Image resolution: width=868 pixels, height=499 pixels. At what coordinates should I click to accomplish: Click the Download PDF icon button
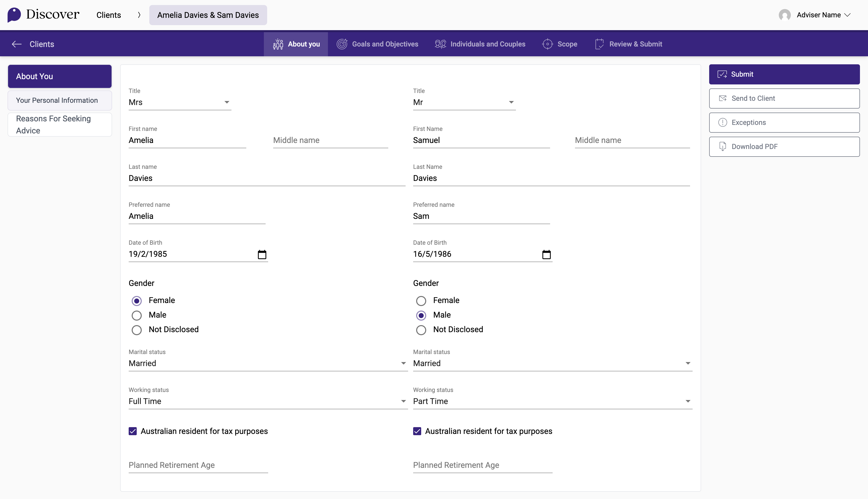click(722, 147)
